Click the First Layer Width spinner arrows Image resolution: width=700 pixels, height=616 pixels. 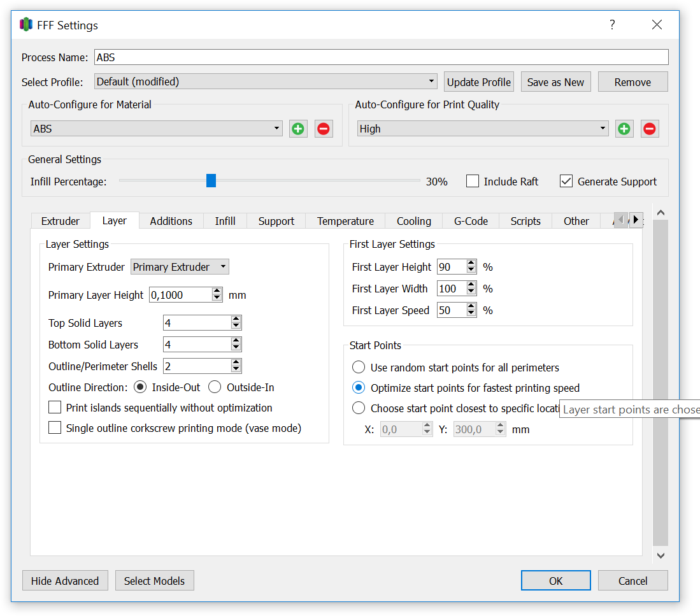click(471, 289)
